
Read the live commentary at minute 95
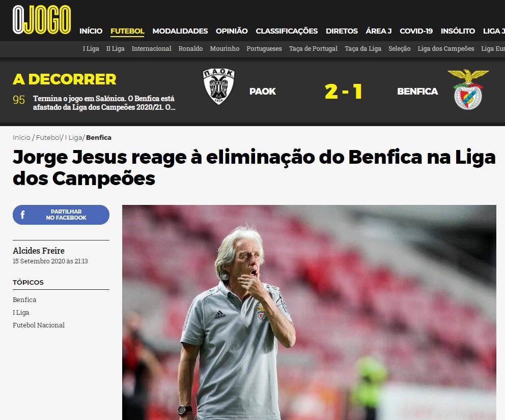click(x=104, y=103)
